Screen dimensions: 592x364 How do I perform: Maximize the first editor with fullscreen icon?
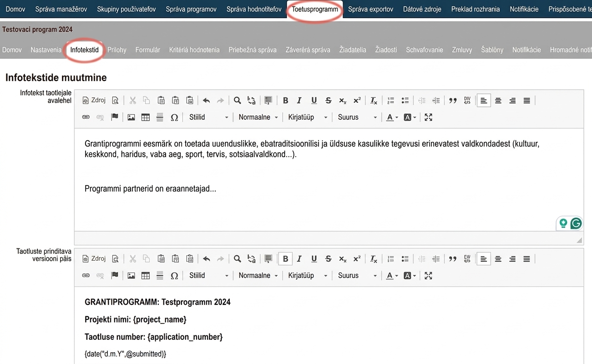[428, 117]
